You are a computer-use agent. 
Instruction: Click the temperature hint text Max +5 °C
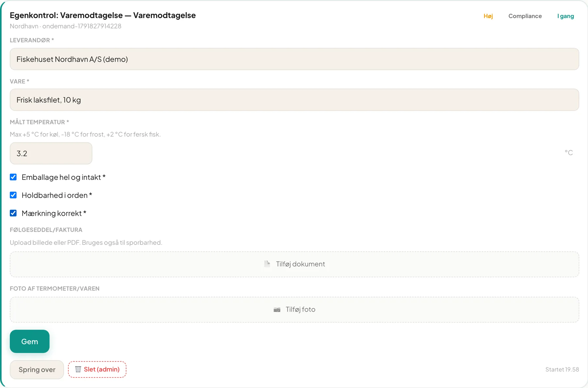tap(85, 134)
